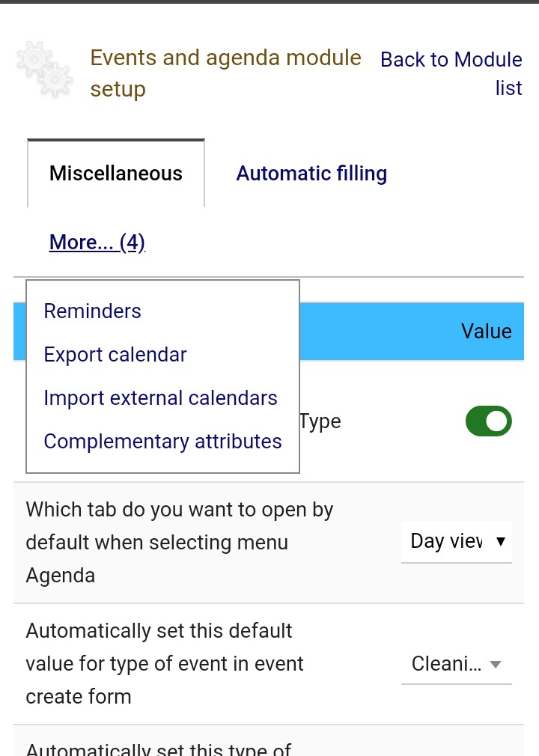Go back to Module list
Viewport: 539px width, 756px height.
[451, 73]
